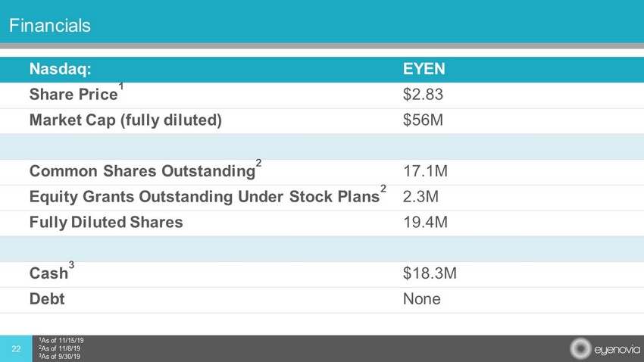Select the Financials slide title

[50, 27]
